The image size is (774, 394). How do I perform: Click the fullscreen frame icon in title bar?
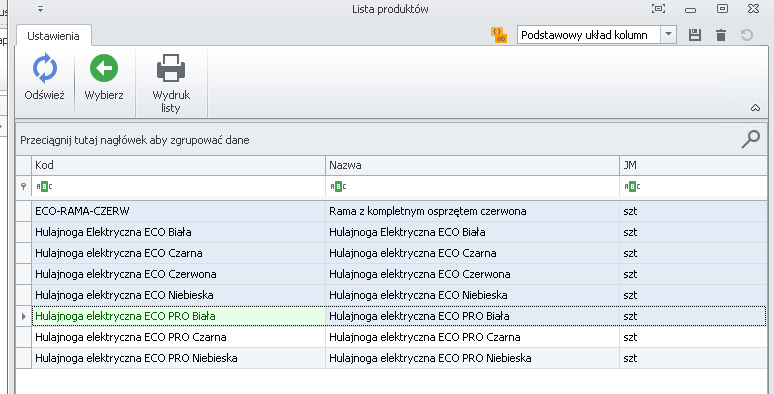658,8
